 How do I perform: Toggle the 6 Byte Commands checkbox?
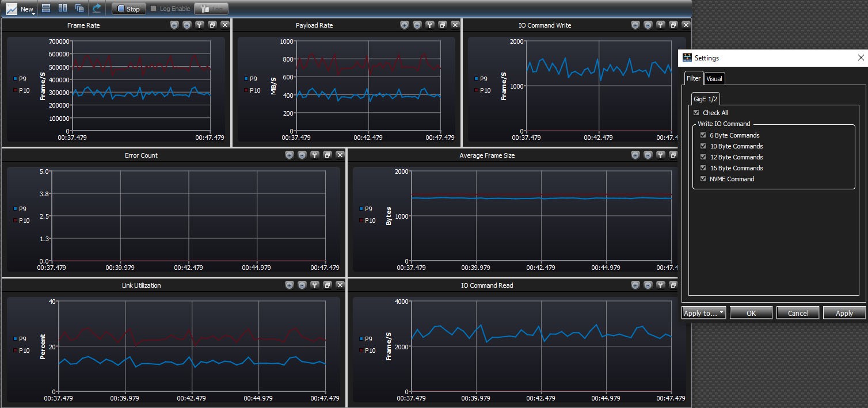tap(703, 135)
